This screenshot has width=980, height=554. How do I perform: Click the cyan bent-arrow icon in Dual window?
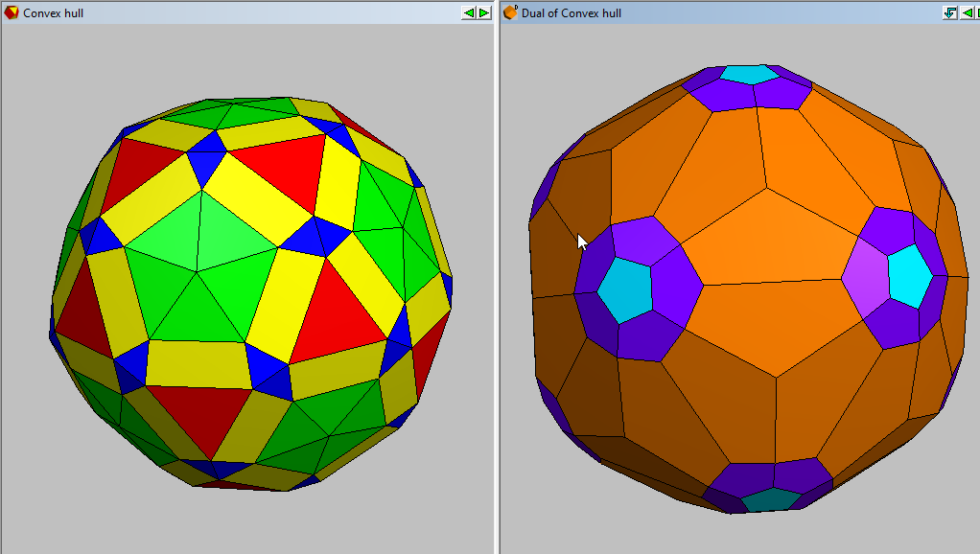coord(950,12)
